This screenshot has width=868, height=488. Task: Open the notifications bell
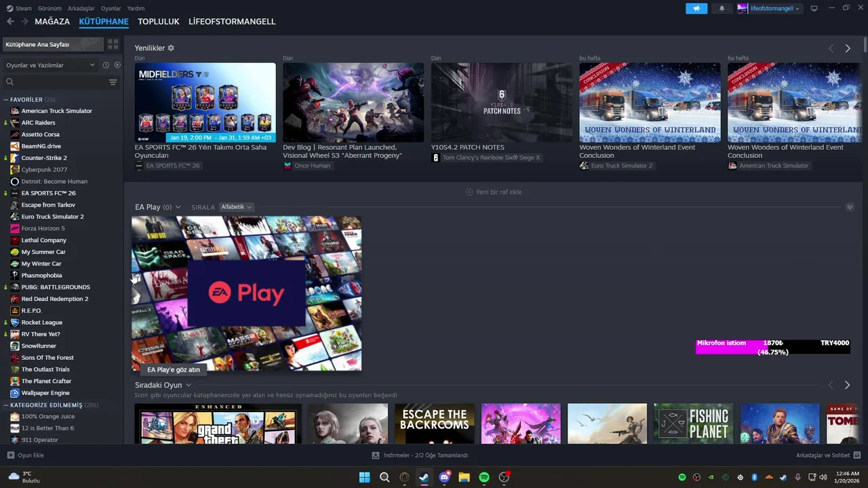(x=722, y=8)
